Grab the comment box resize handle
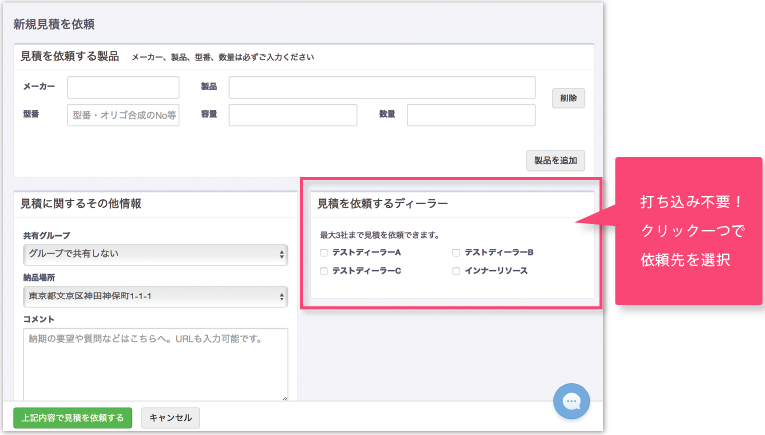The image size is (765, 435). pyautogui.click(x=284, y=398)
